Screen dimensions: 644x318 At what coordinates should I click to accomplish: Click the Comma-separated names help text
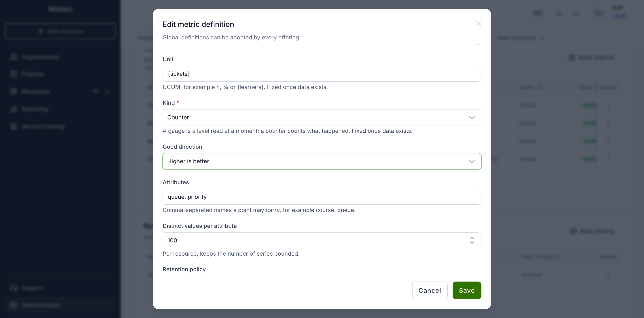click(259, 210)
